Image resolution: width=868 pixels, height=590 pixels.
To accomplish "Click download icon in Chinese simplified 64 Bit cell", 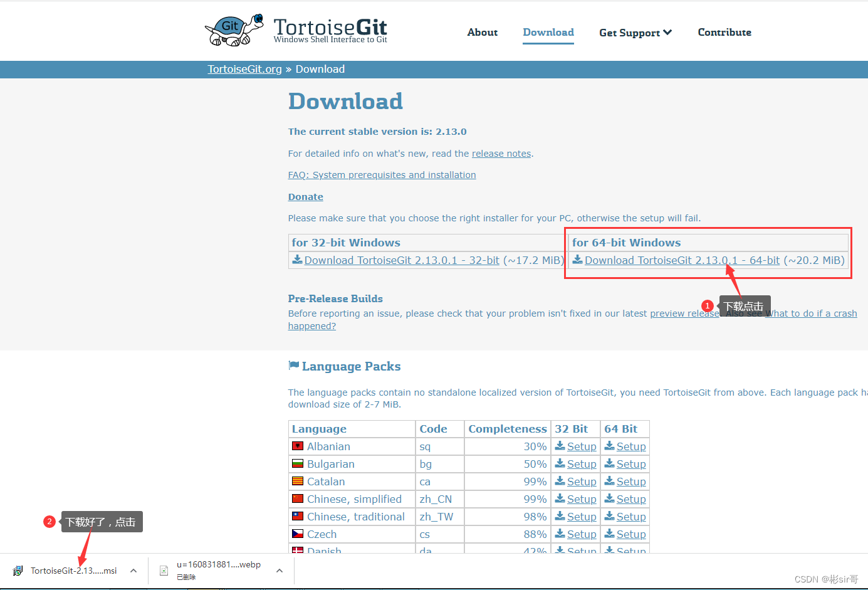I will [610, 498].
